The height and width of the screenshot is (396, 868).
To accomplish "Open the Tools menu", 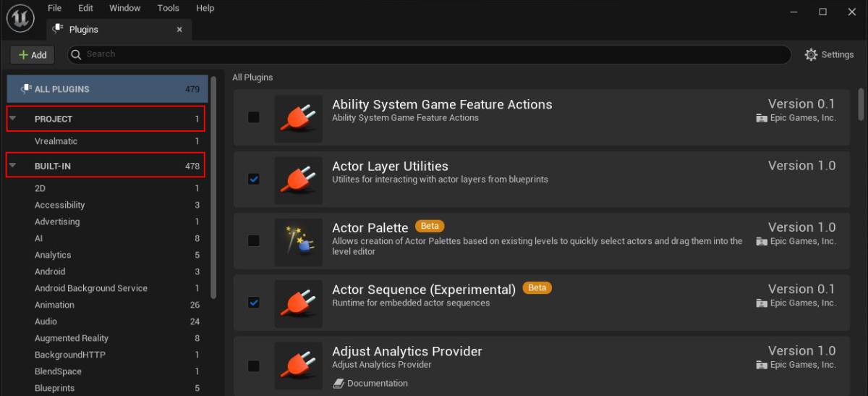I will tap(168, 8).
